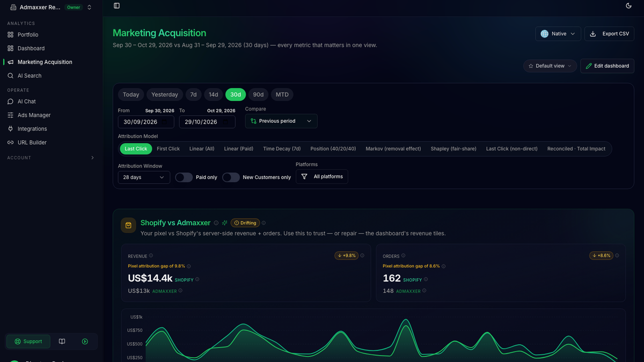The width and height of the screenshot is (644, 362).
Task: Click Export CSV button
Action: (609, 34)
